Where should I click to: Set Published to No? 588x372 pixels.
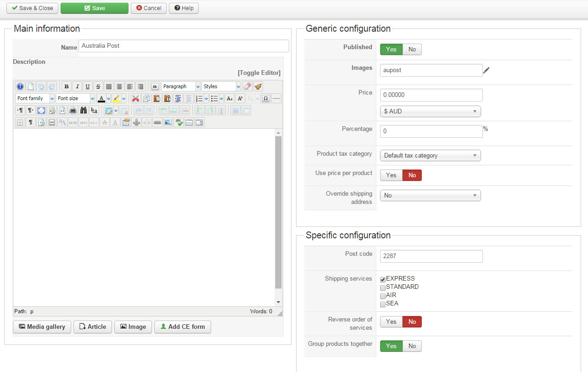[x=412, y=49]
